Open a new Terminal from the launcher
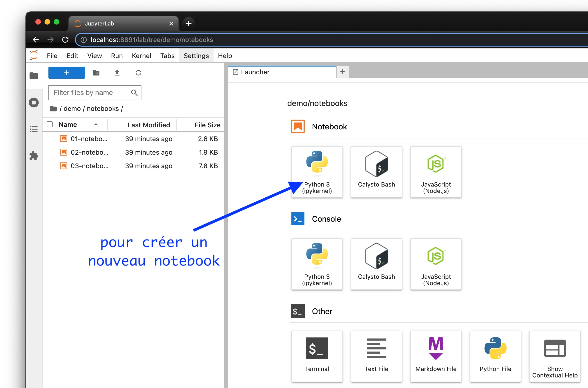 pos(317,356)
